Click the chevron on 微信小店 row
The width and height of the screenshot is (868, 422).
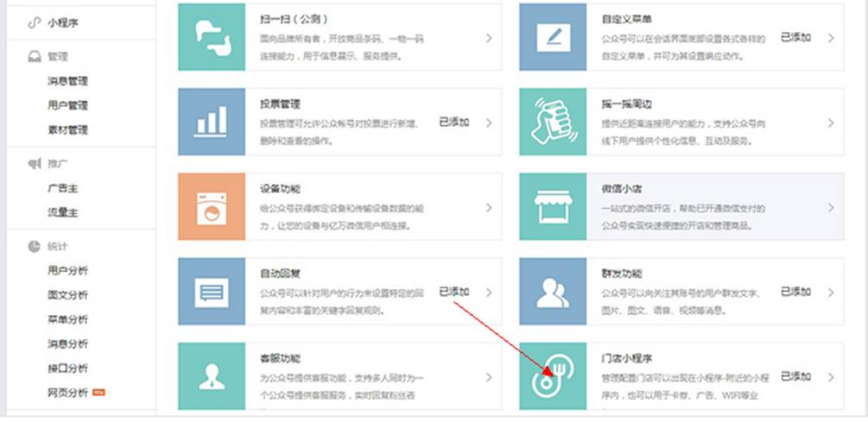[831, 208]
